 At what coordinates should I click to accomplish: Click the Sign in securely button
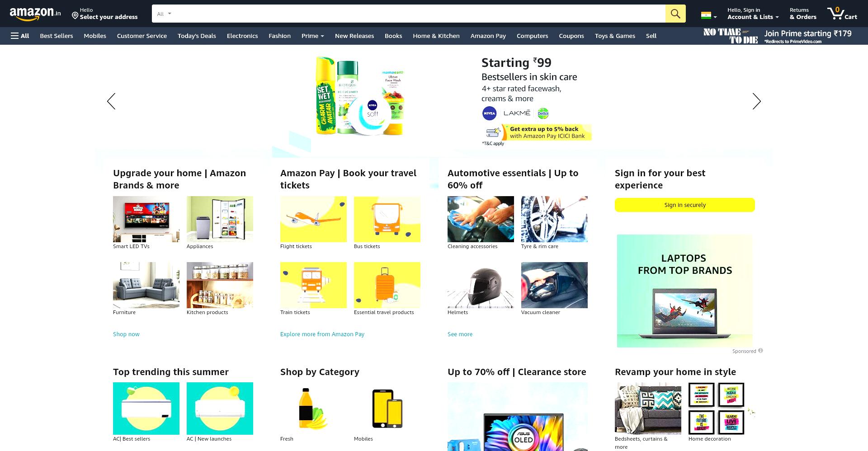pyautogui.click(x=684, y=205)
